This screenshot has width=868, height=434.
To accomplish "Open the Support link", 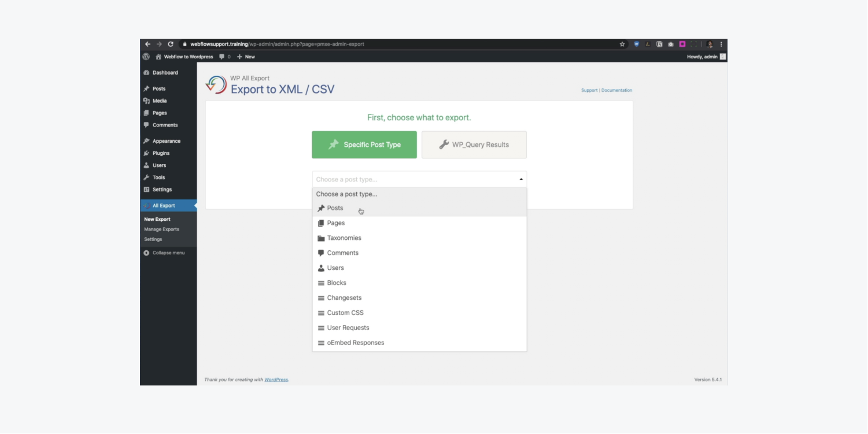I will [x=589, y=90].
